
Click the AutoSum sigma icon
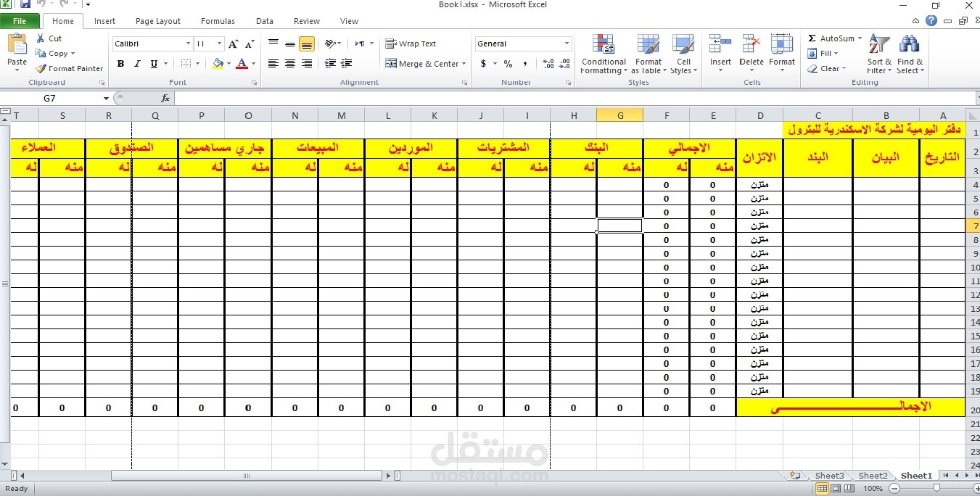point(812,38)
